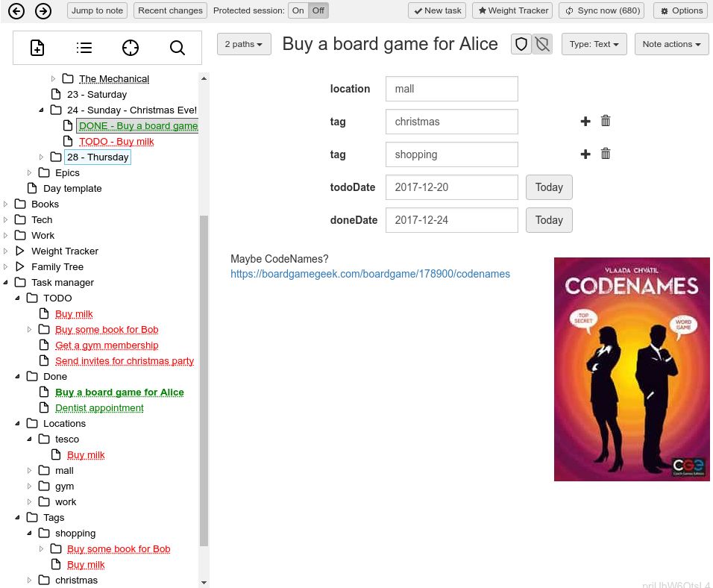Select the Day template note
Image resolution: width=713 pixels, height=588 pixels.
pos(72,189)
